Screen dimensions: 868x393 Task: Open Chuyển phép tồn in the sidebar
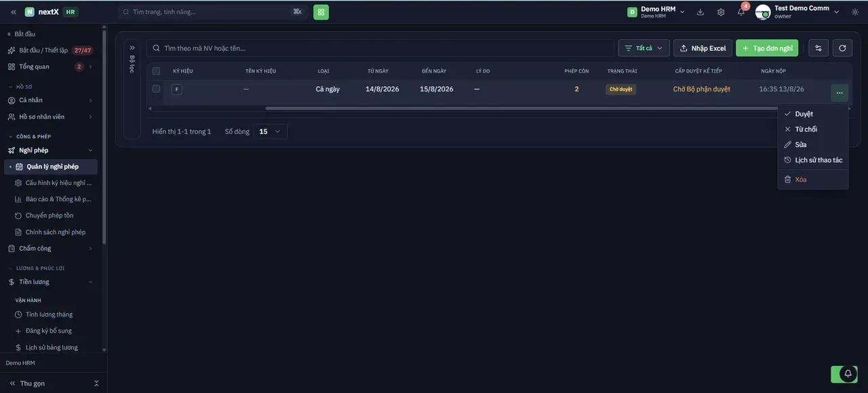[50, 215]
